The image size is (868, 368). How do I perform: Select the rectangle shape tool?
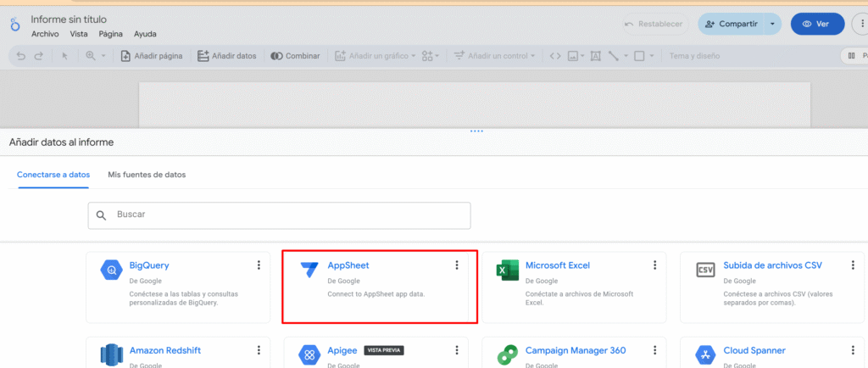[639, 56]
